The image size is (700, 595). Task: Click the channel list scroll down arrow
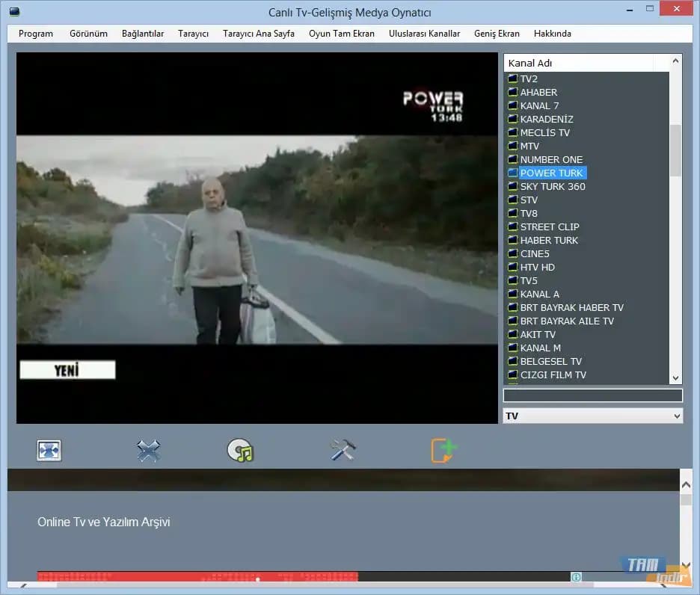(x=675, y=378)
